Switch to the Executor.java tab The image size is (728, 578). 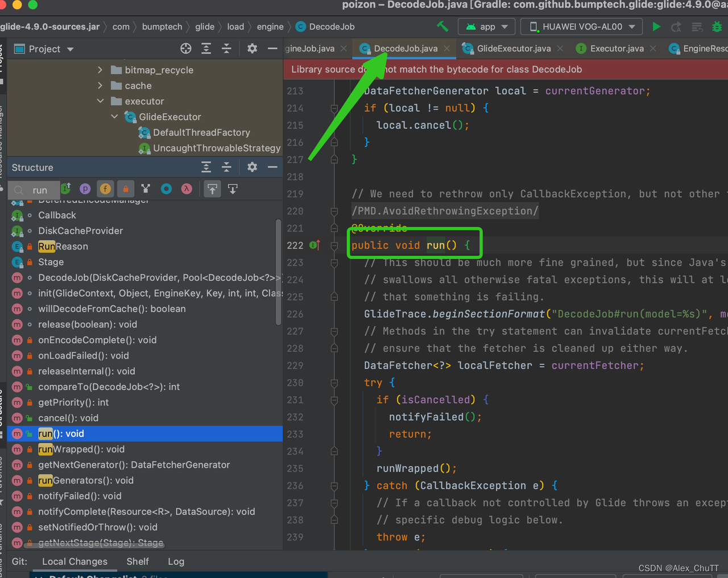point(617,48)
